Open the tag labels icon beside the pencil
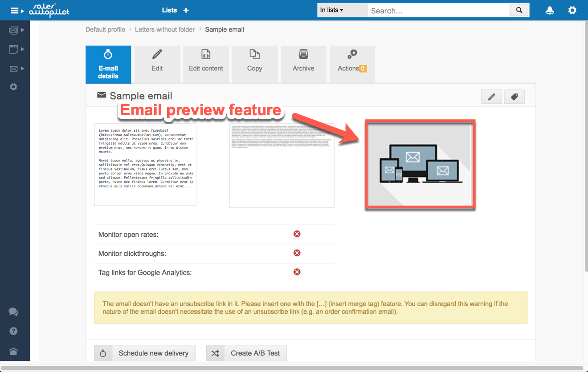Viewport: 588px width, 372px height. pos(514,97)
